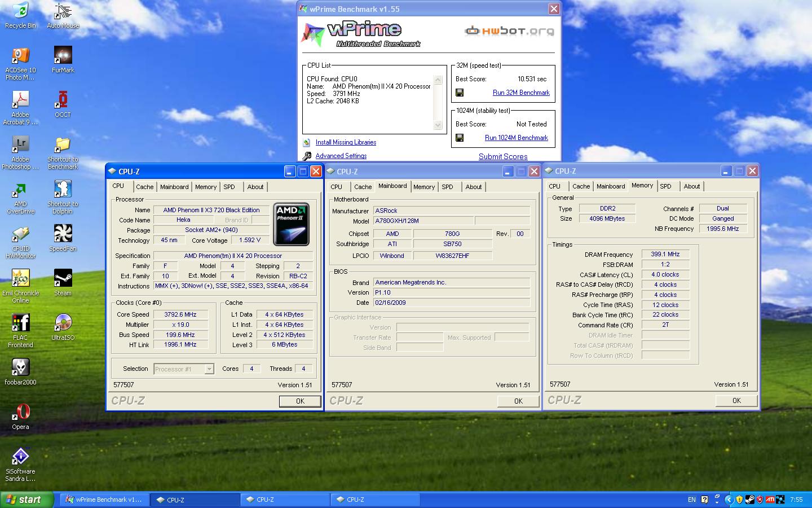
Task: Click the ASRock manufacturer field
Action: (452, 211)
